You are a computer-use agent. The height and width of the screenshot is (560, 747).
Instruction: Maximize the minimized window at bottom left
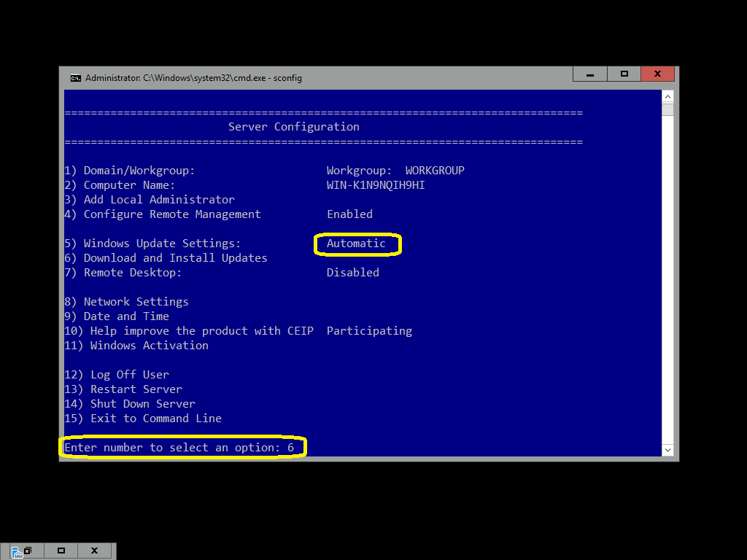click(61, 551)
